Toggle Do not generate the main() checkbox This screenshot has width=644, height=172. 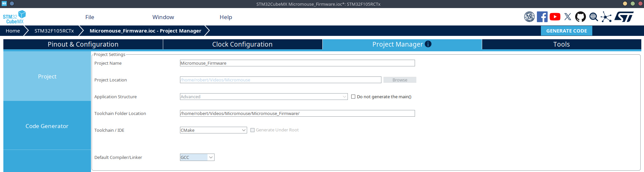353,97
